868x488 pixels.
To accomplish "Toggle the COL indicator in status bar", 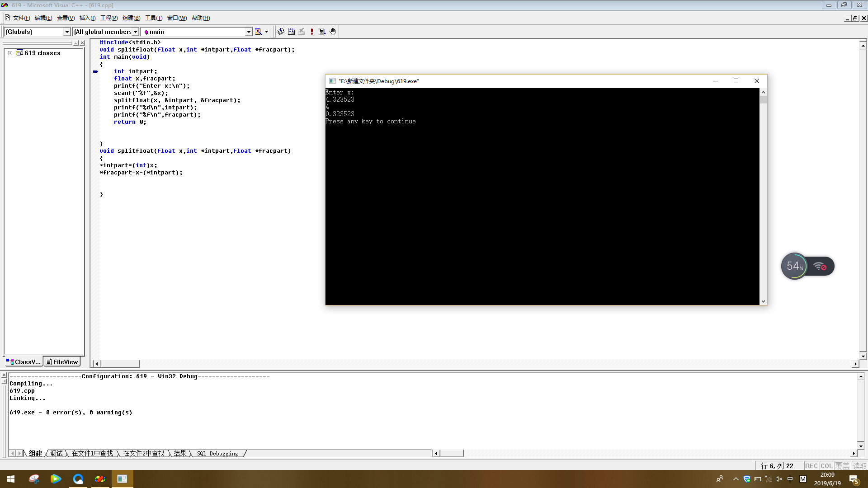I will coord(826,466).
